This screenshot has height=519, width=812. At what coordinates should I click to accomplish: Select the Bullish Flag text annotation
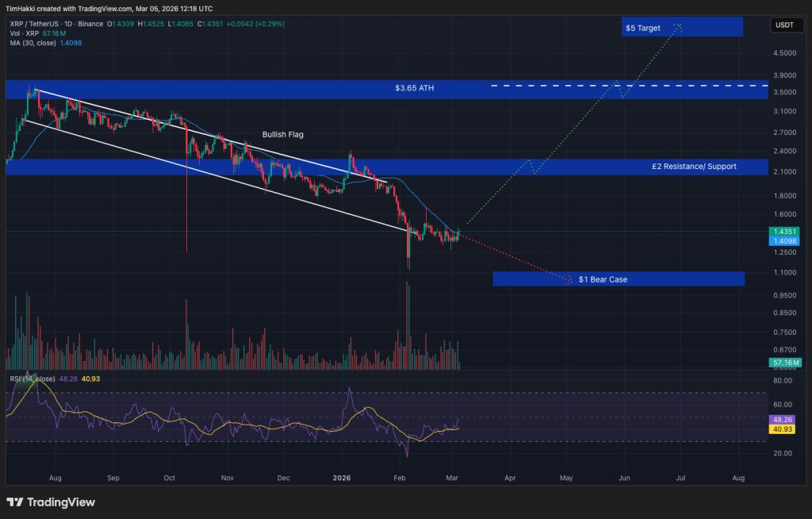pyautogui.click(x=283, y=134)
